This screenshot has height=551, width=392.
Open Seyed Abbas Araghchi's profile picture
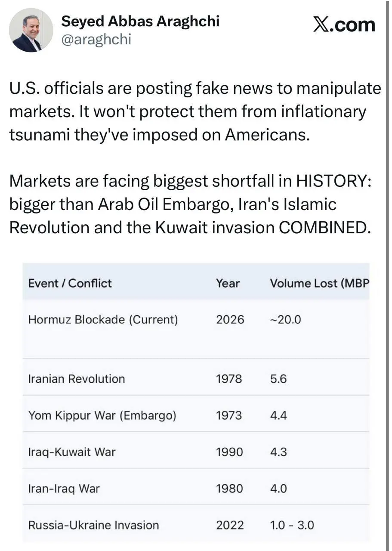(31, 30)
